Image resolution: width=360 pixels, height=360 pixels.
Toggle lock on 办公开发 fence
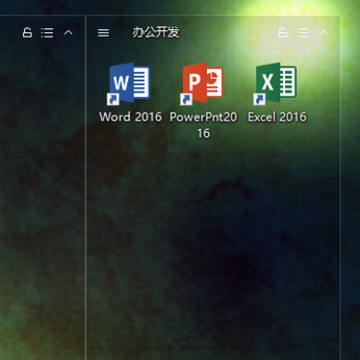pyautogui.click(x=282, y=33)
